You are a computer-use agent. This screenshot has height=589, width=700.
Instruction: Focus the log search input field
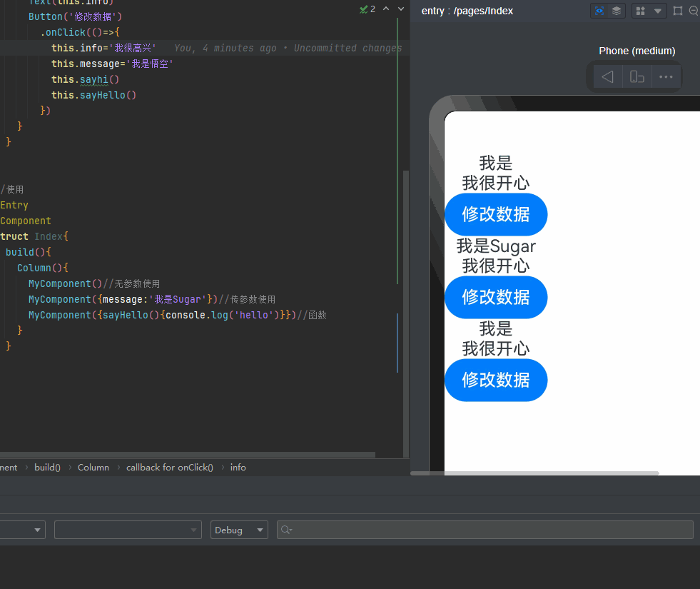point(485,530)
